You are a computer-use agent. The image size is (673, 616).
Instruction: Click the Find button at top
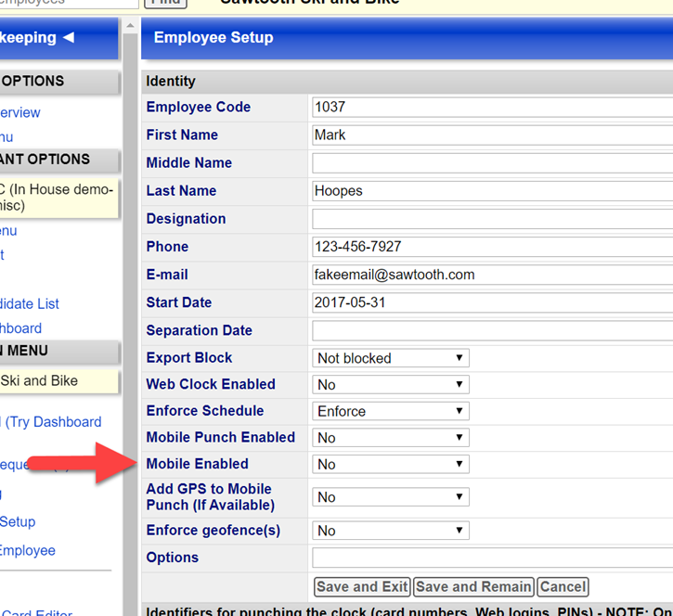167,3
